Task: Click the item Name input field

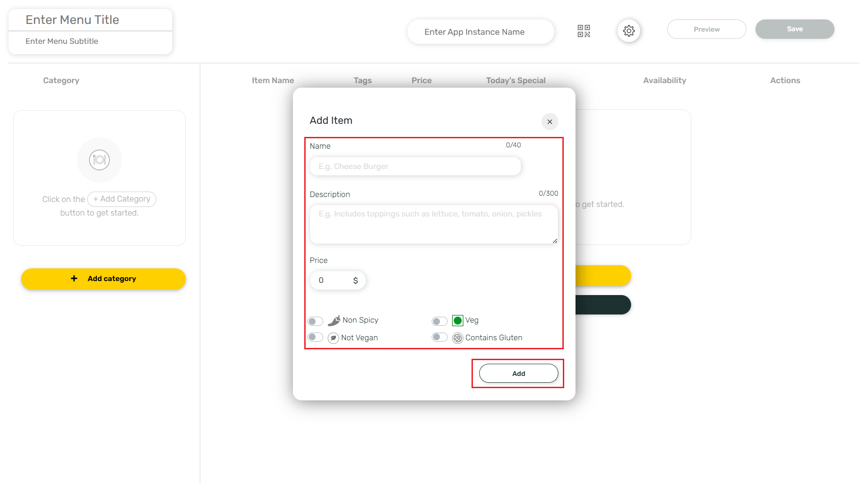Action: click(x=415, y=167)
